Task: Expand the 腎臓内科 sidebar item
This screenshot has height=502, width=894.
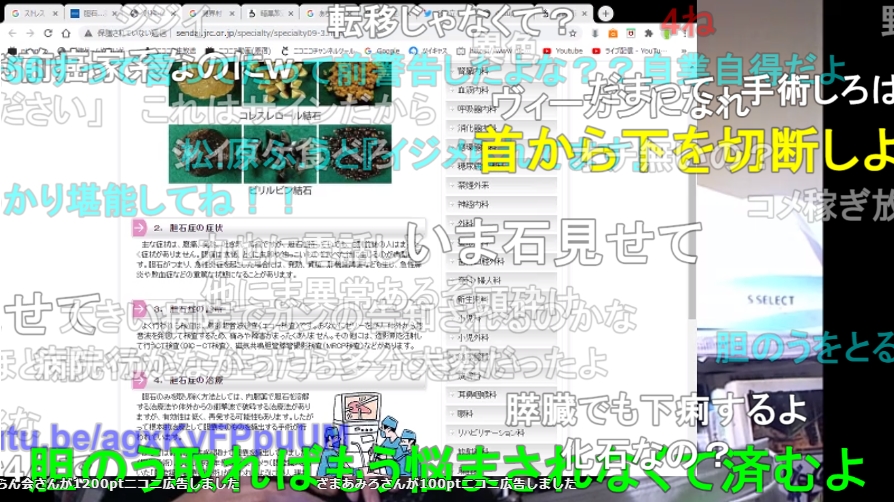Action: pyautogui.click(x=501, y=71)
